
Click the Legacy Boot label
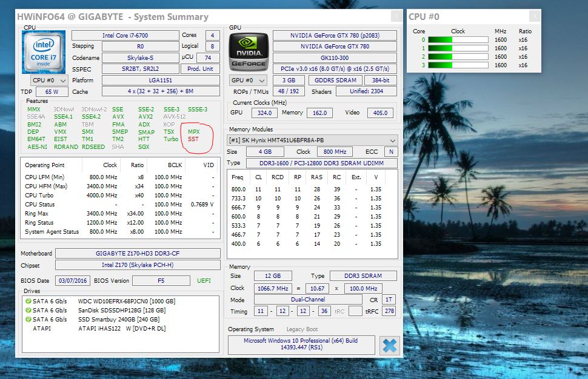302,329
